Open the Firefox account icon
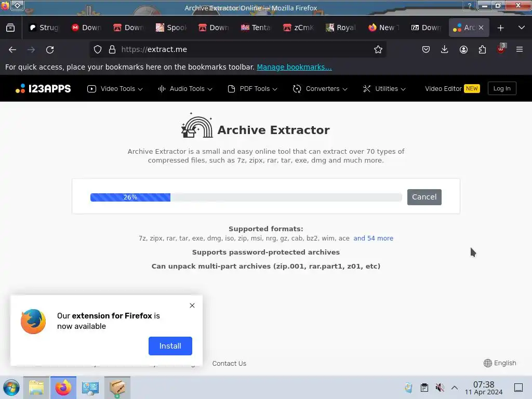Viewport: 532px width, 399px height. click(463, 49)
